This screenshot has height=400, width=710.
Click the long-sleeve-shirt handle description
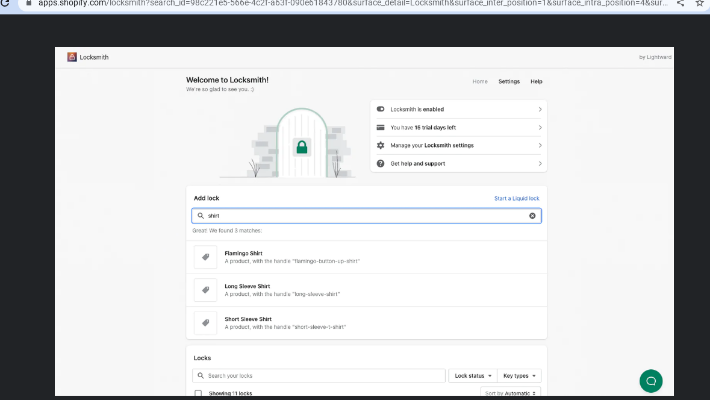click(x=282, y=294)
